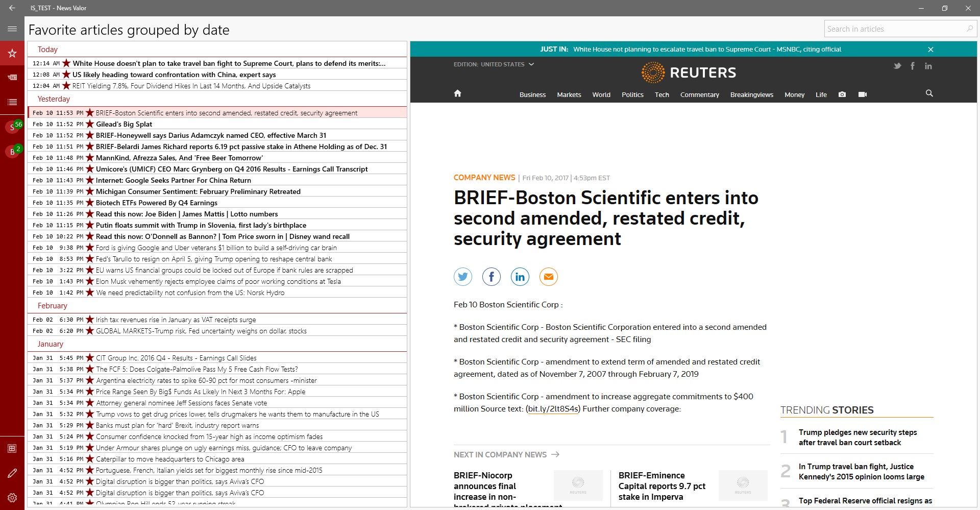Select Putin floats summit with Trump article
This screenshot has width=980, height=510.
click(217, 225)
